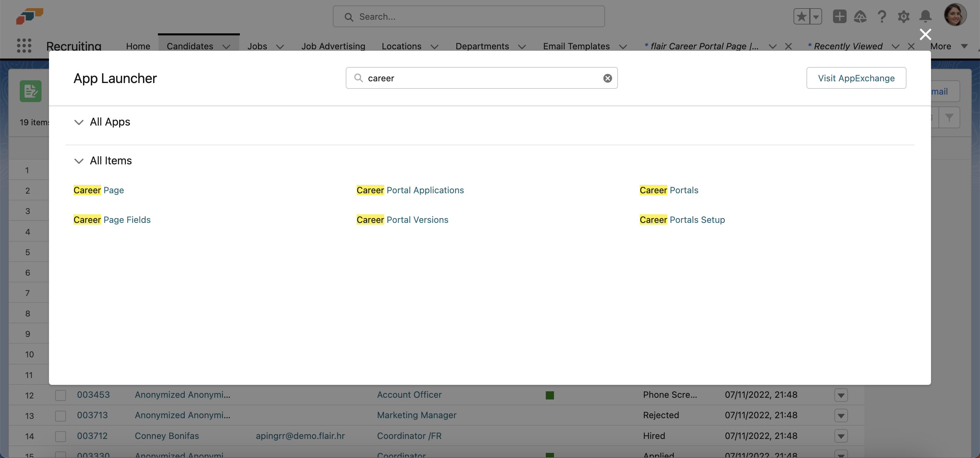Clear the career search text

pos(607,78)
